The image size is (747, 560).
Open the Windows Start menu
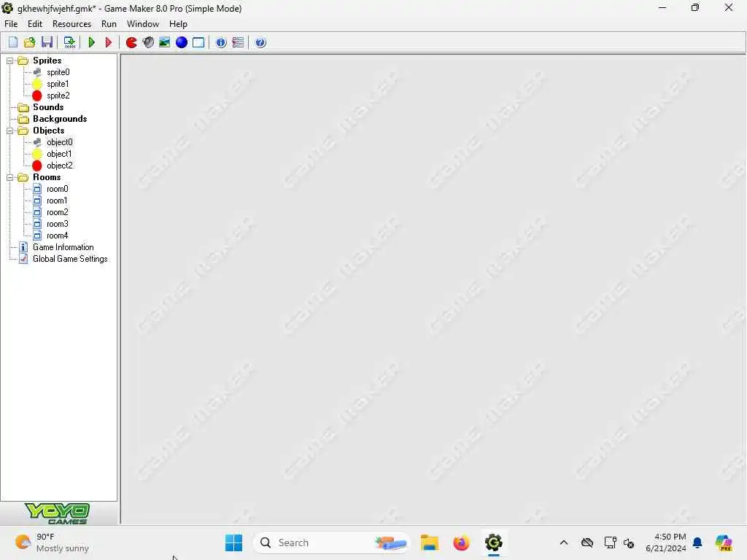pyautogui.click(x=233, y=542)
